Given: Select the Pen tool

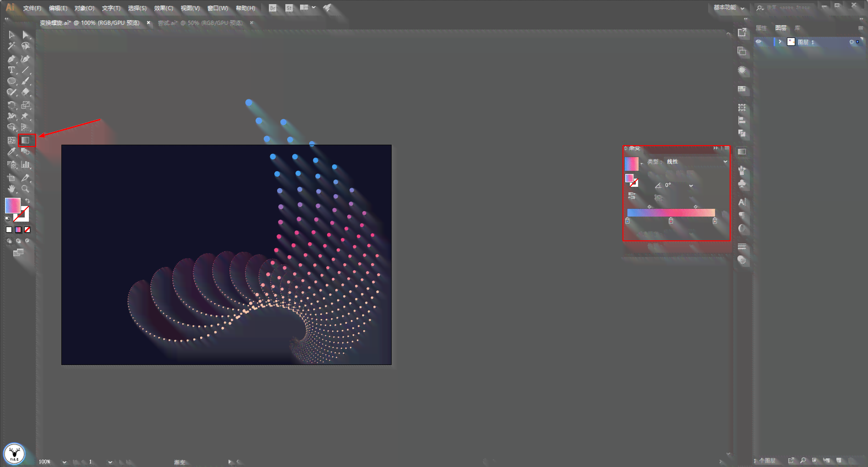Looking at the screenshot, I should (x=12, y=59).
